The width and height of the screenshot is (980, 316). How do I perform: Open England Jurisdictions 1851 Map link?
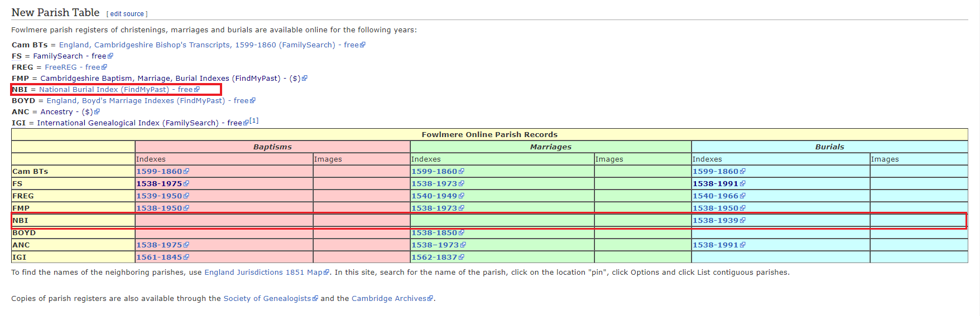coord(263,273)
